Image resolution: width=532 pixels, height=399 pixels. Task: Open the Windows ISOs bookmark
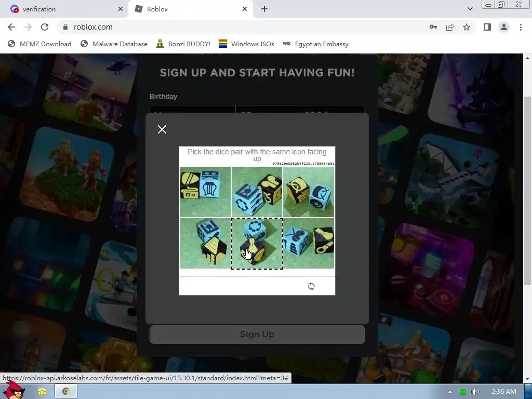[x=246, y=44]
